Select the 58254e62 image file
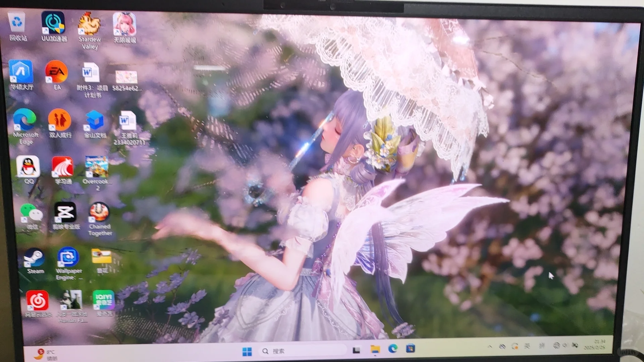The height and width of the screenshot is (362, 644). (x=127, y=81)
